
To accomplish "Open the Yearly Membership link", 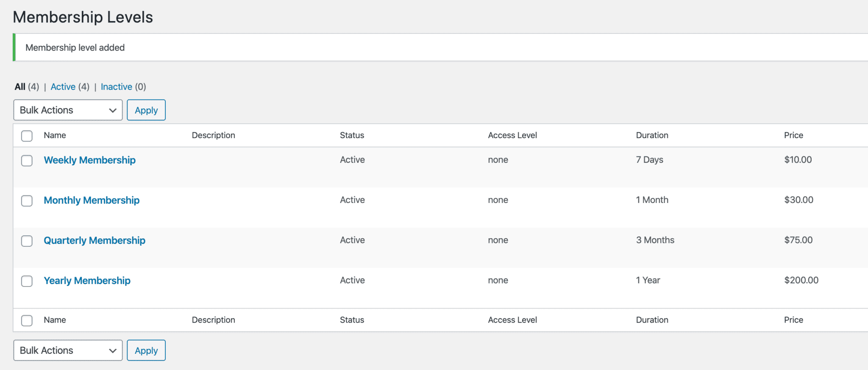I will click(87, 281).
